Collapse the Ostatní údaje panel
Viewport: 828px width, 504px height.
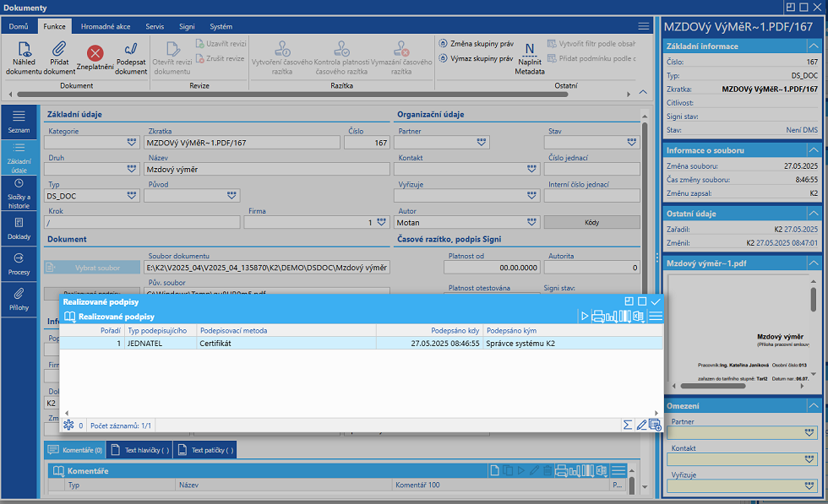(813, 214)
